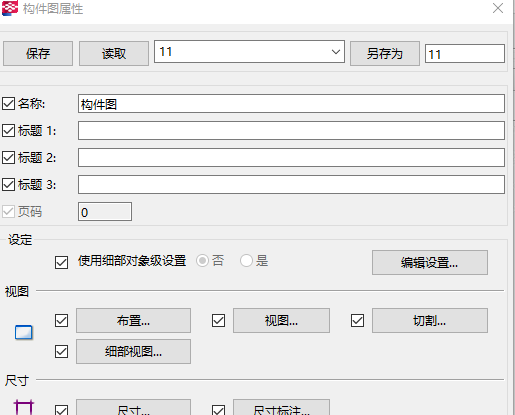Image resolution: width=515 pixels, height=415 pixels.
Task: Toggle the 使用细部对象级设置 checkbox
Action: coord(61,262)
